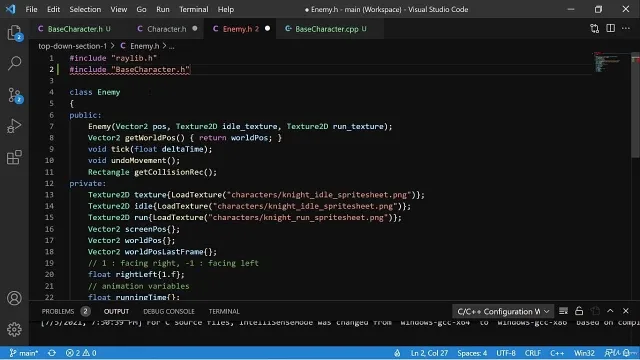The height and width of the screenshot is (360, 640).
Task: Open the Edit menu
Action: 53,9
